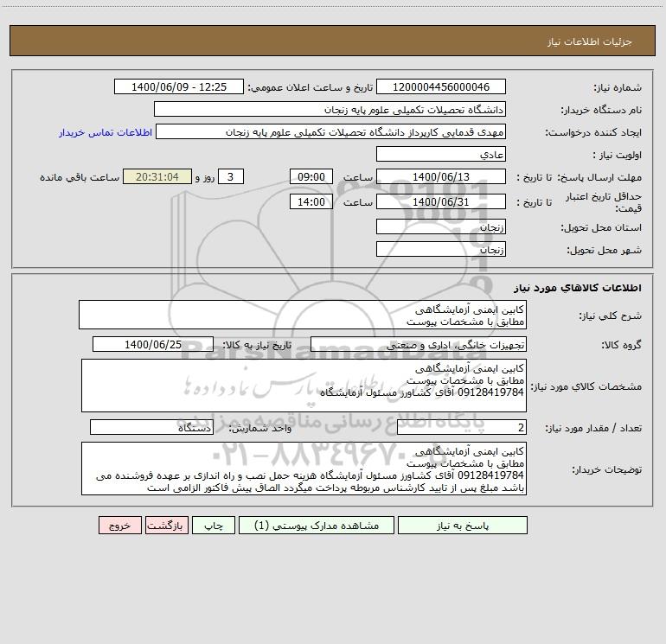Click the مهلت ارسال پاسخ label

599,177
